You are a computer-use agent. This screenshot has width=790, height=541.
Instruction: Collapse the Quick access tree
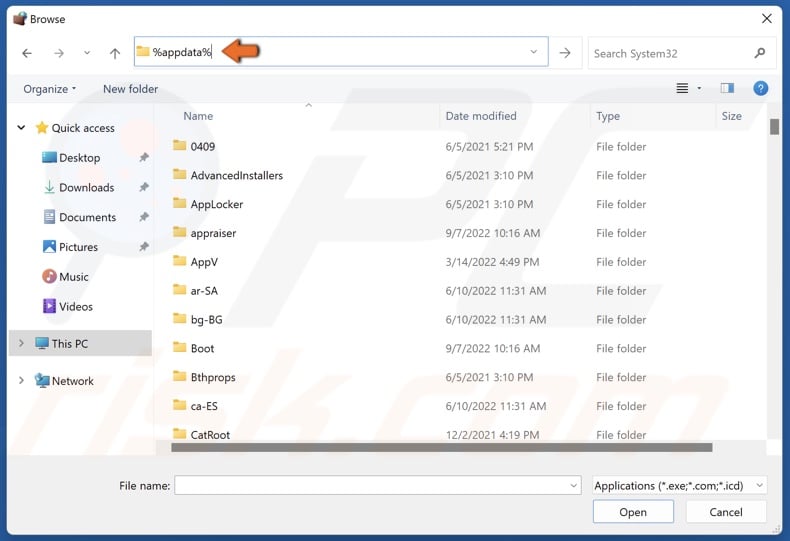click(21, 128)
